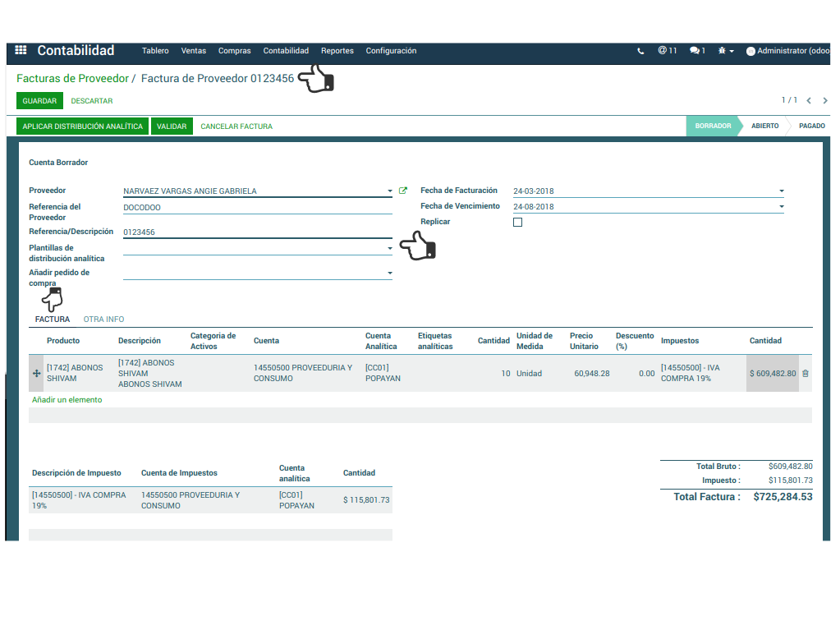Image resolution: width=840 pixels, height=630 pixels.
Task: Delete invoice line with trash icon
Action: [x=805, y=373]
